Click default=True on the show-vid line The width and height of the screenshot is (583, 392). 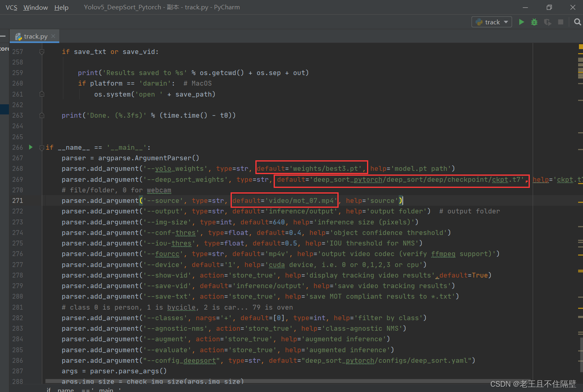tap(464, 275)
